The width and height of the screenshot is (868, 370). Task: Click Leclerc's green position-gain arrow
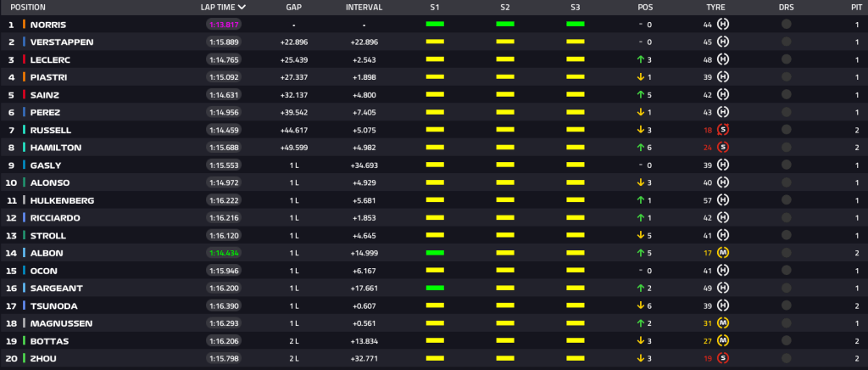click(641, 59)
